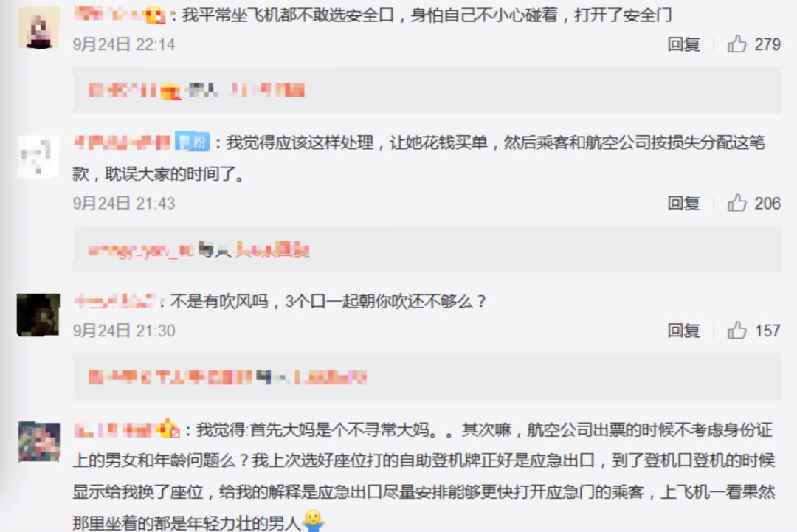Like the 9月24日 21:30 comment
Image resolution: width=797 pixels, height=532 pixels.
737,331
